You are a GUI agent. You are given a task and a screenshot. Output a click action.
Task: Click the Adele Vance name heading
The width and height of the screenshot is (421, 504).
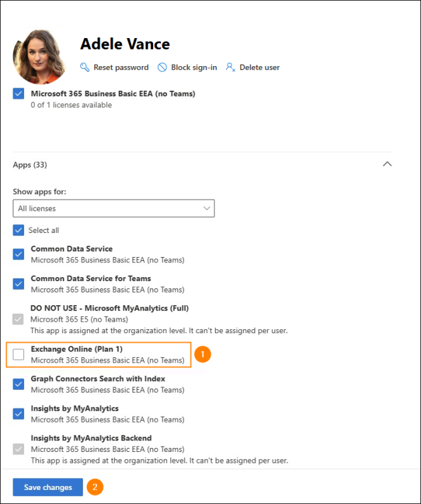[x=125, y=44]
